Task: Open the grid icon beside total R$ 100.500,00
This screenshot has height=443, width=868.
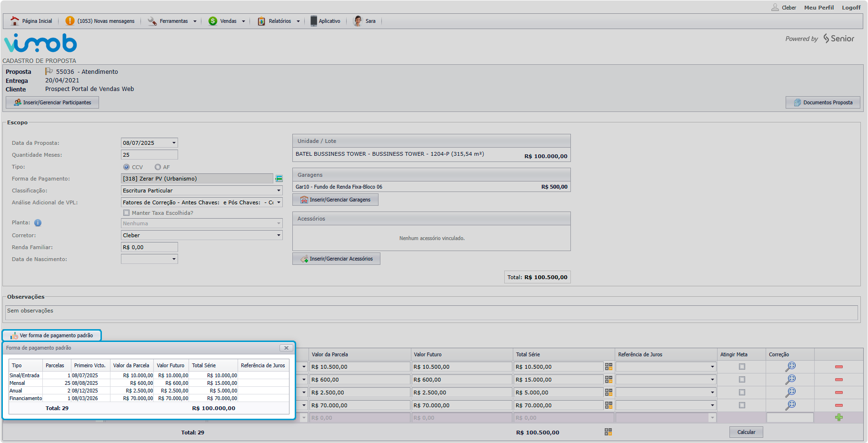Action: point(608,432)
